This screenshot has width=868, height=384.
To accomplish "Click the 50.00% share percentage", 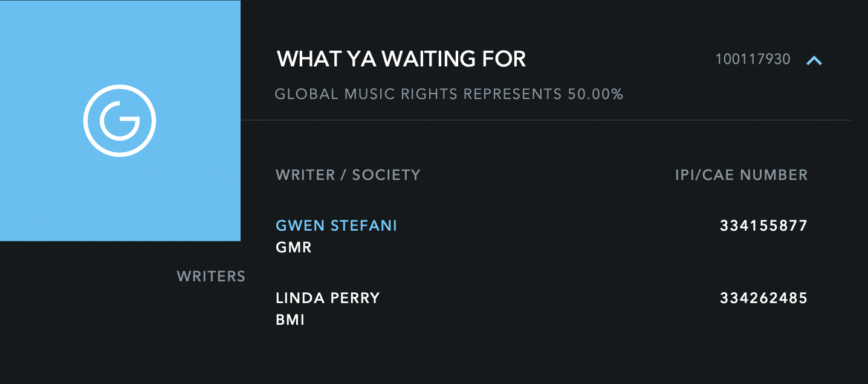I will coord(595,94).
